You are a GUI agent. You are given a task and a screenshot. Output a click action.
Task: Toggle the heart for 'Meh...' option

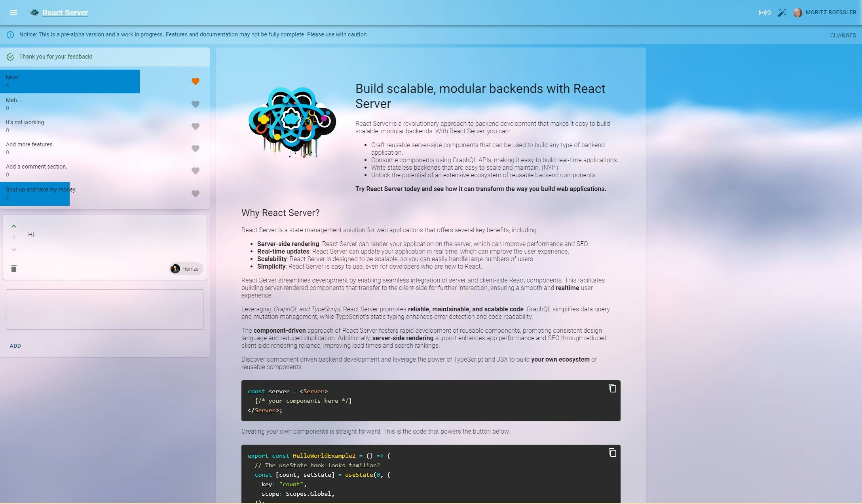pyautogui.click(x=196, y=104)
